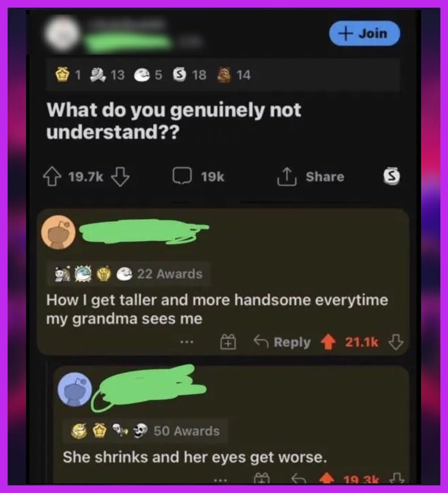Click the sloth award icon showing 14
This screenshot has height=493, width=448.
[224, 75]
